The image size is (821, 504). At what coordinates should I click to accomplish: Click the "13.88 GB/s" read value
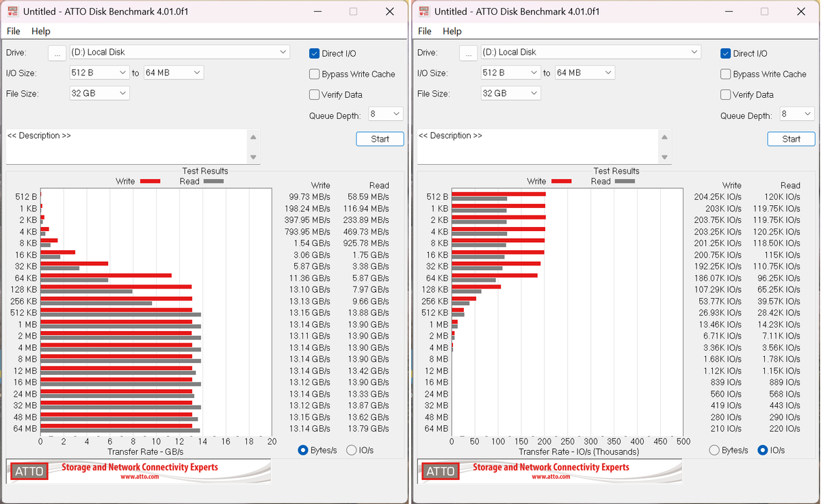(368, 313)
